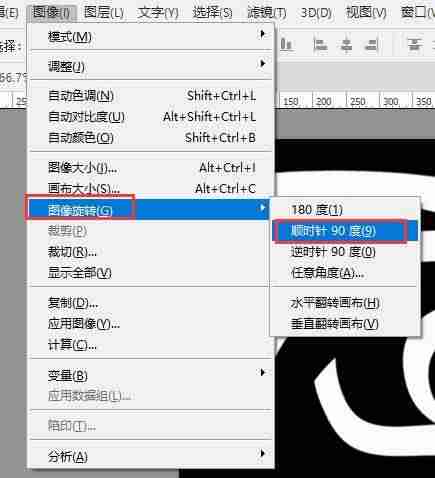
Task: Open the 图像(I) menu in menu bar
Action: (51, 13)
